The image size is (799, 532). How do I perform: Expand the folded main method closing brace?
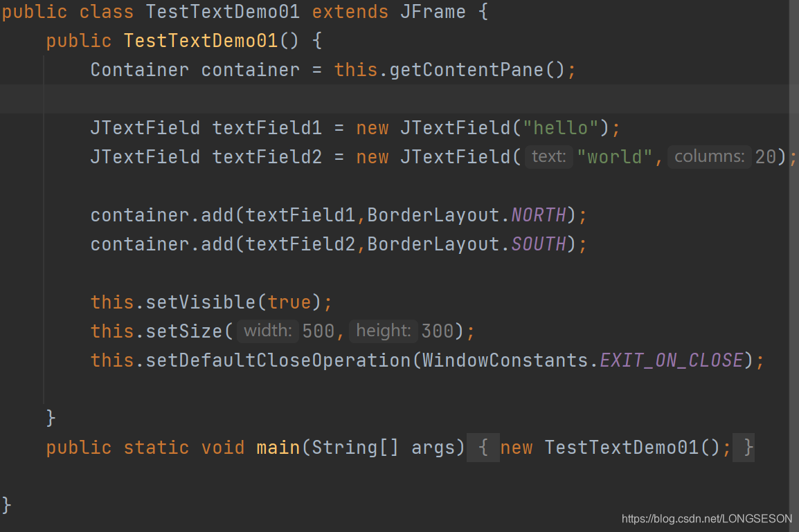(744, 448)
